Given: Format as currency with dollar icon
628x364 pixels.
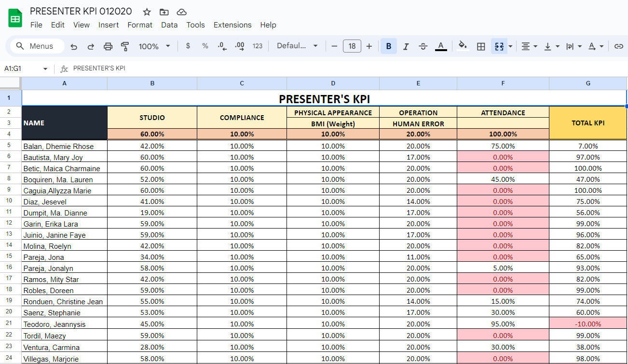Looking at the screenshot, I should point(188,46).
